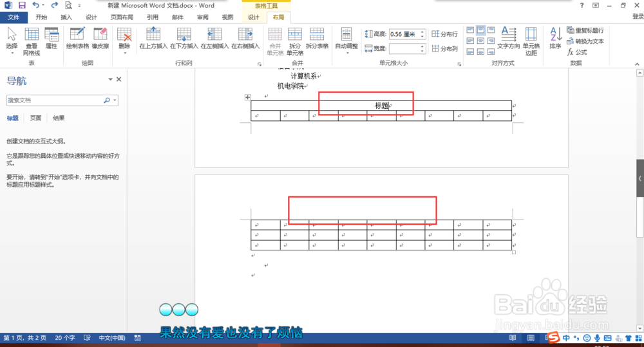Insert row above (在上方插入)
Image resolution: width=644 pixels, height=347 pixels.
point(153,38)
